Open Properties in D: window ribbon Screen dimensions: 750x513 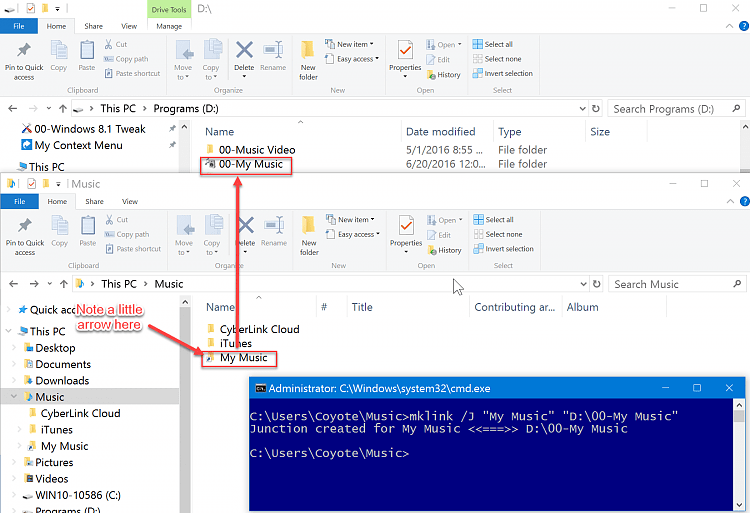click(405, 59)
